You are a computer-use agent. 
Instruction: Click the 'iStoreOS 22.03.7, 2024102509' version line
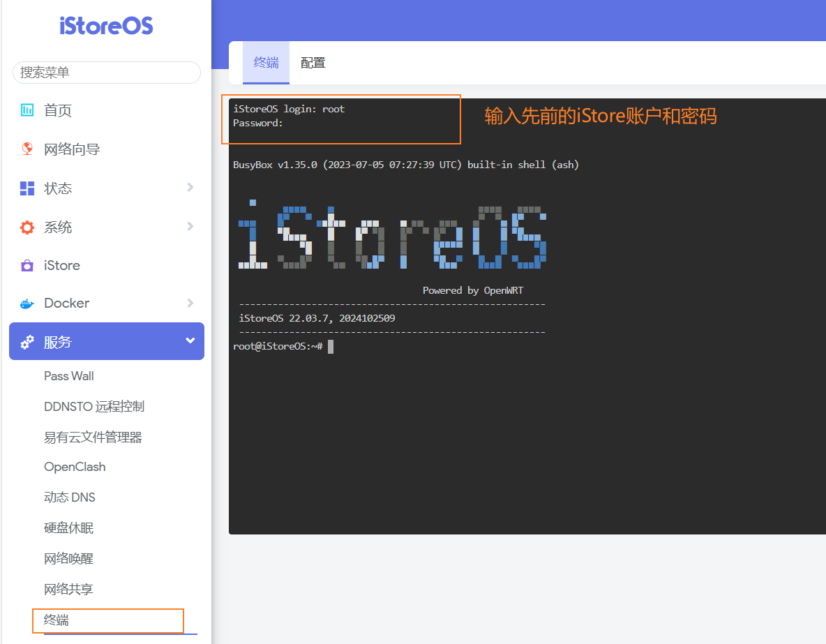pos(317,318)
